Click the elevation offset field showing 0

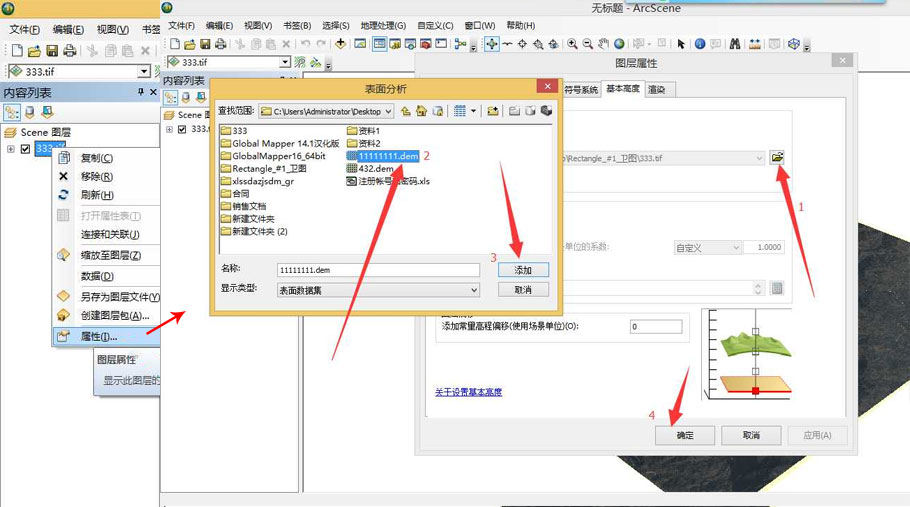(656, 326)
